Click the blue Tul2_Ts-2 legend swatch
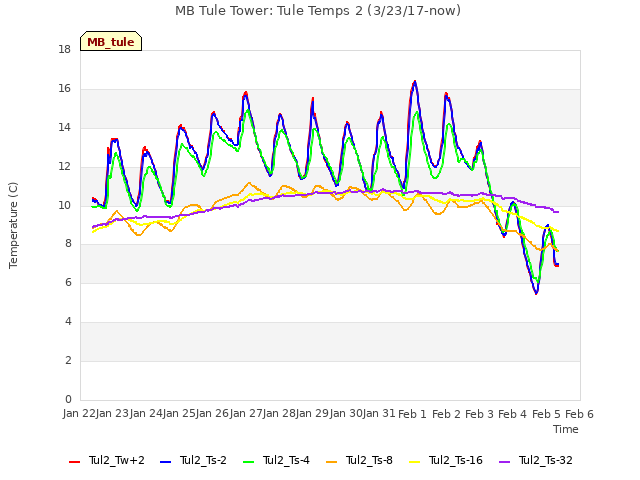 click(x=165, y=462)
